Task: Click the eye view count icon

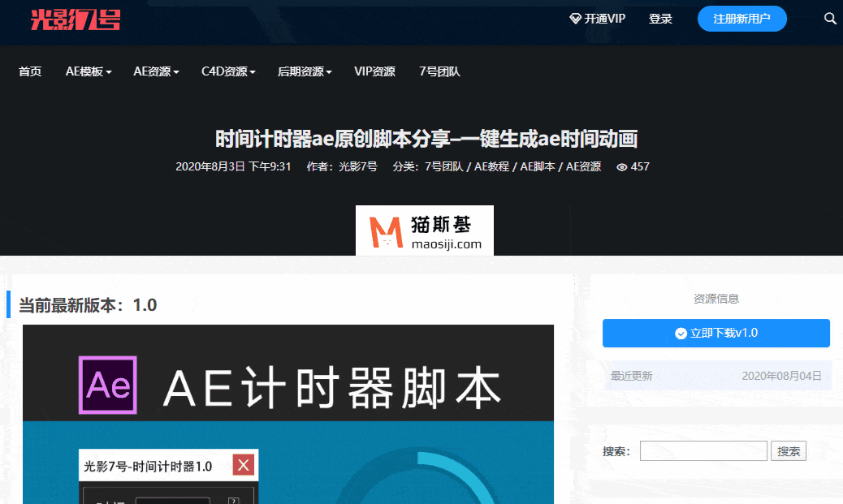Action: [x=622, y=167]
